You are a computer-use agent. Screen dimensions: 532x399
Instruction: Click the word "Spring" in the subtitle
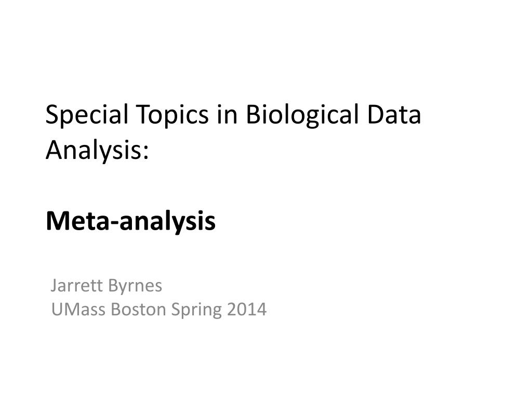(196, 311)
